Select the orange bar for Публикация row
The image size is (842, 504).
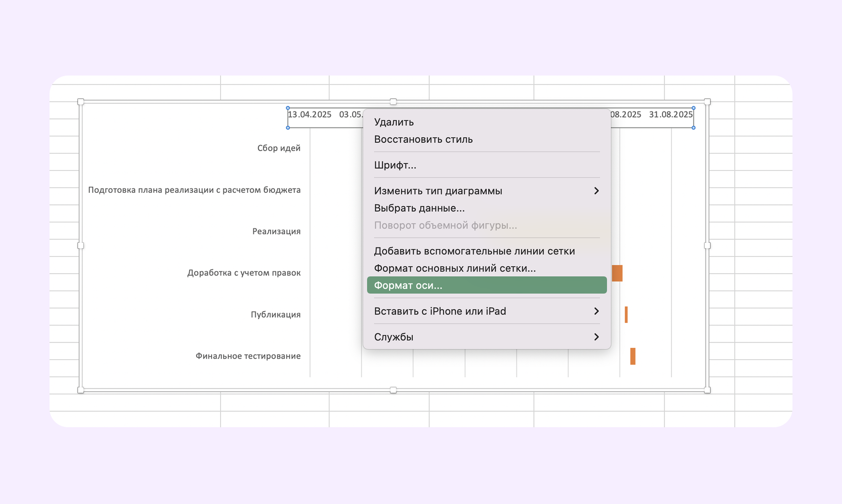(x=626, y=315)
